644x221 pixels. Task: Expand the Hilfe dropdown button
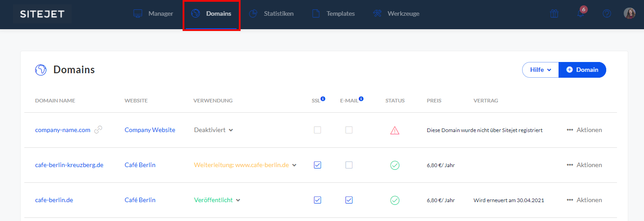pos(540,70)
